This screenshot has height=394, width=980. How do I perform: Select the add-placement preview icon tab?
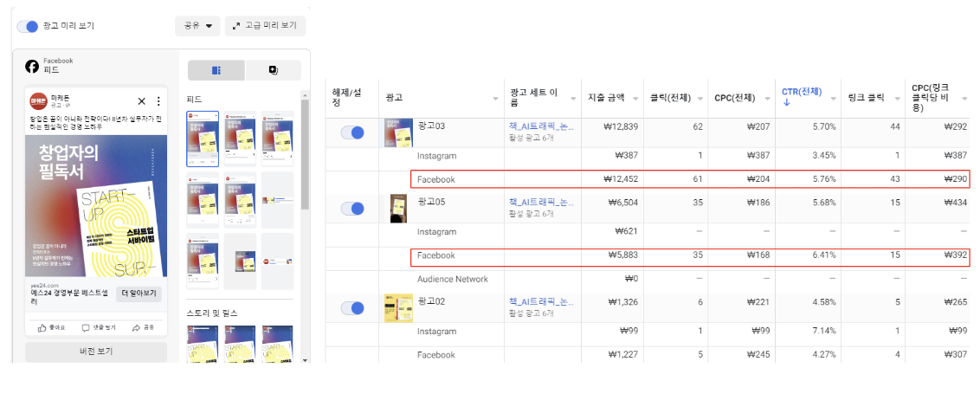(x=273, y=70)
